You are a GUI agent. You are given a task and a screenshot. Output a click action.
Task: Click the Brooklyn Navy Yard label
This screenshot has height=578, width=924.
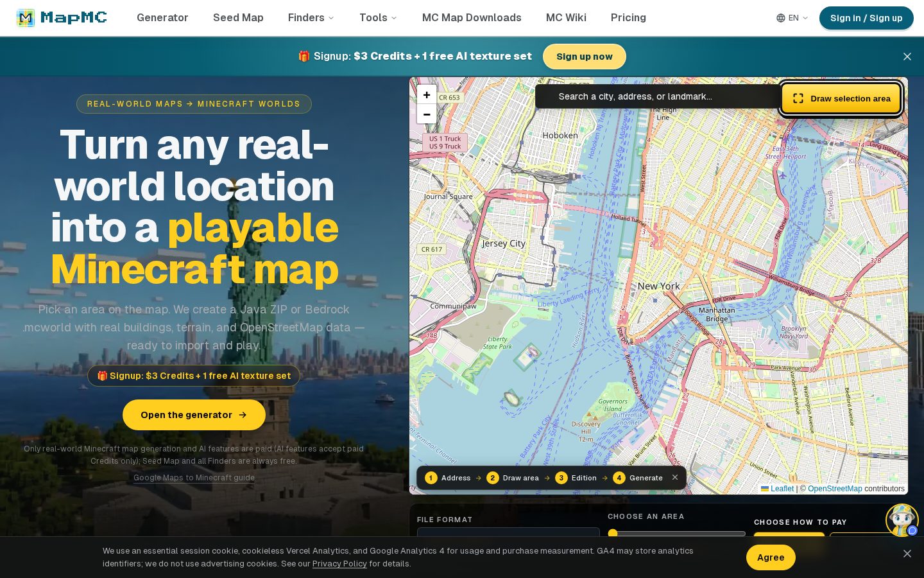(x=794, y=332)
